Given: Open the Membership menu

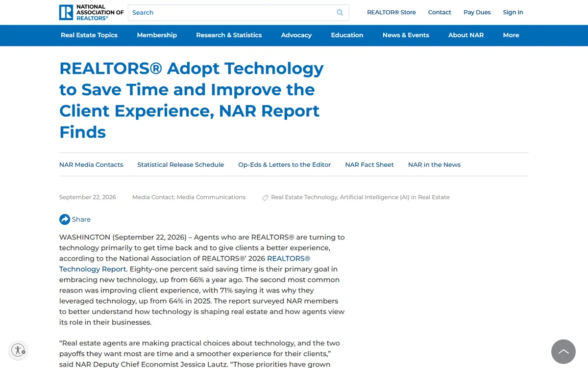Looking at the screenshot, I should 157,35.
